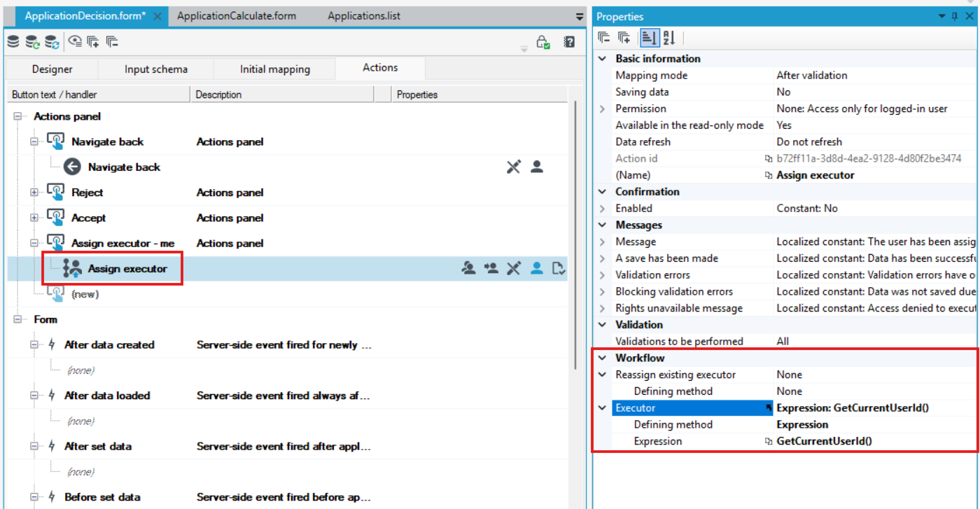
Task: Collapse all categories in Properties toolbar
Action: coord(605,38)
